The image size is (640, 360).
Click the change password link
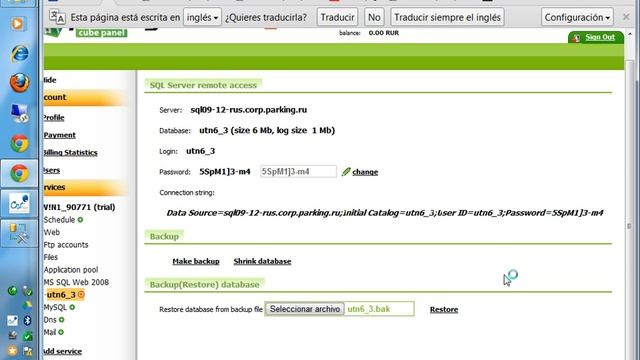point(365,172)
